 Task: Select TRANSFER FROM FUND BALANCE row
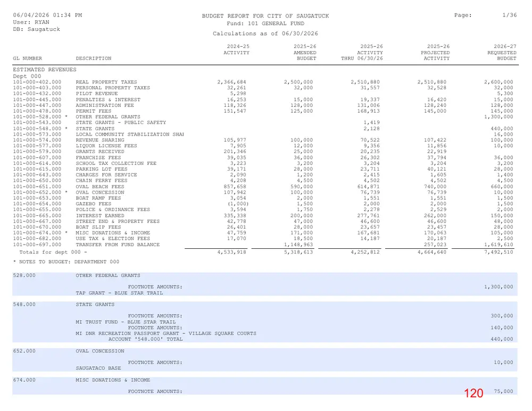pos(263,245)
